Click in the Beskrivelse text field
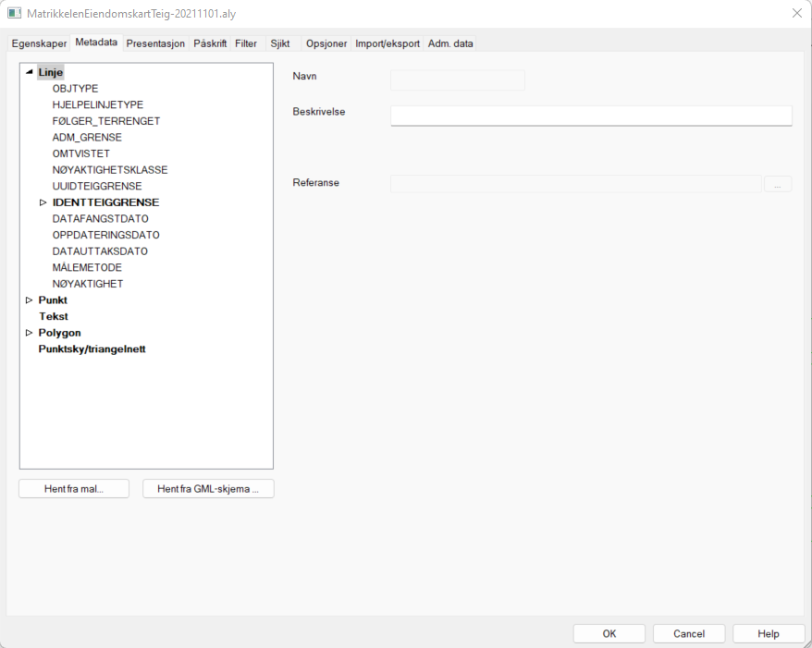The height and width of the screenshot is (648, 812). pos(591,115)
